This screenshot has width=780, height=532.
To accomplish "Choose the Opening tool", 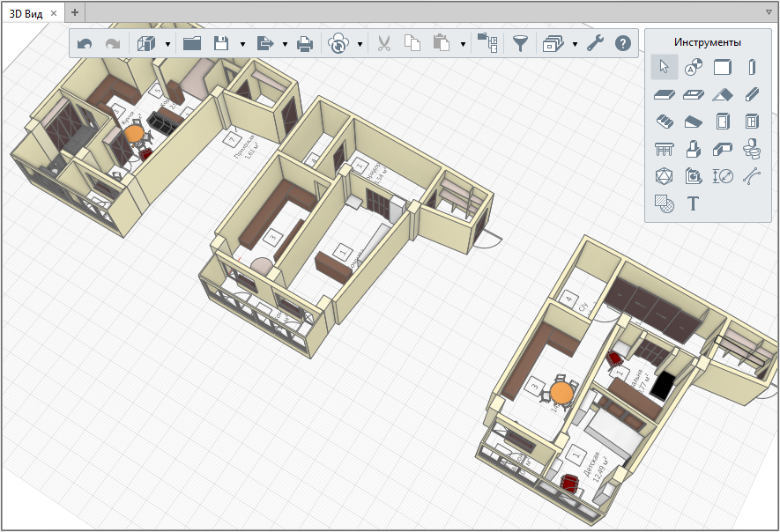I will coord(694,94).
